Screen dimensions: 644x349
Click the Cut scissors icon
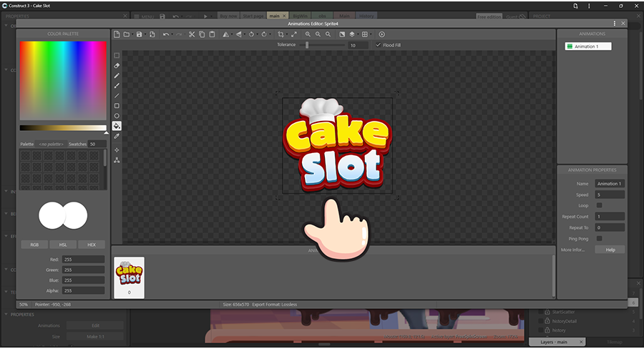point(192,34)
